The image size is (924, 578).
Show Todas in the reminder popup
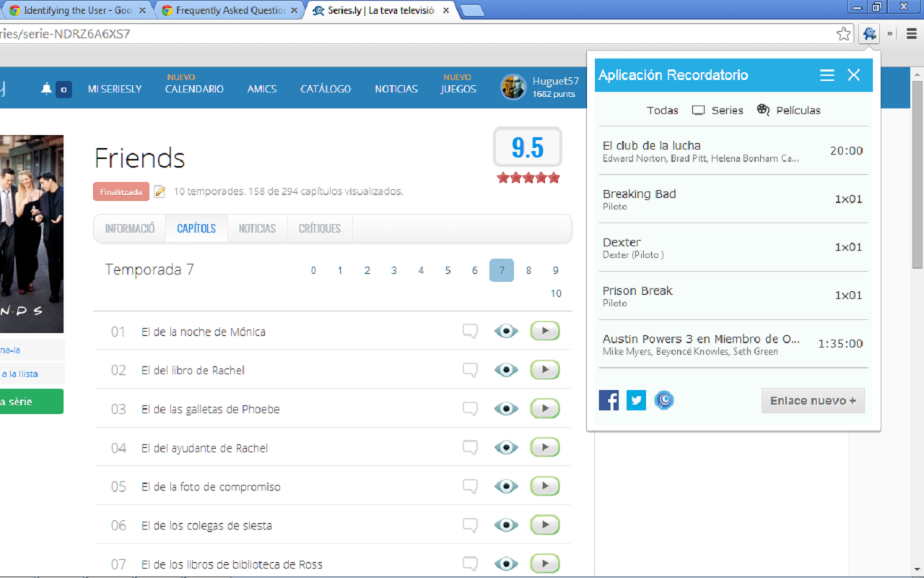(663, 111)
